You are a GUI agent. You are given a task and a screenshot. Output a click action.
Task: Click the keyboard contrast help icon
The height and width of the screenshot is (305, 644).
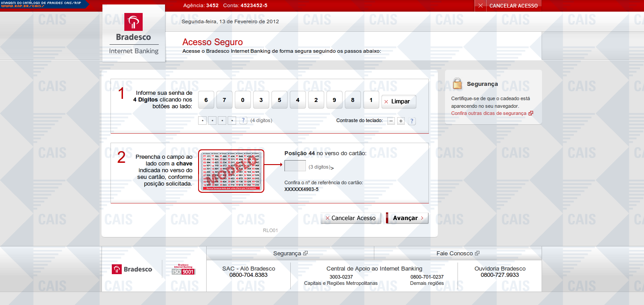[412, 121]
